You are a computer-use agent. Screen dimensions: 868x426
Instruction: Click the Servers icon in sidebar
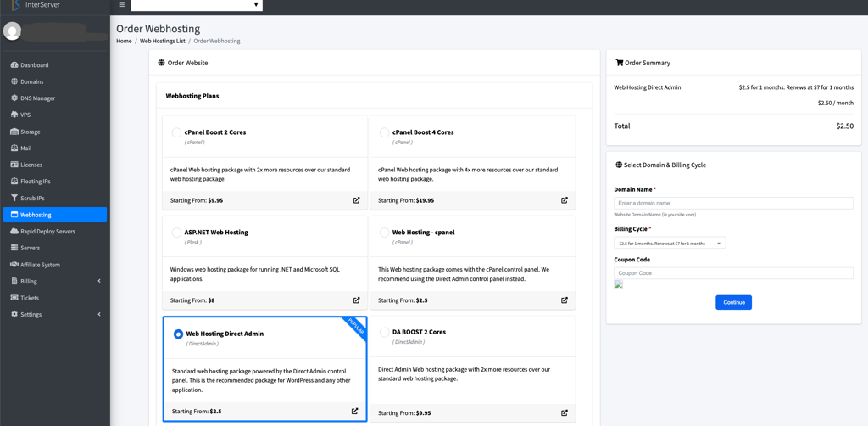pyautogui.click(x=14, y=248)
